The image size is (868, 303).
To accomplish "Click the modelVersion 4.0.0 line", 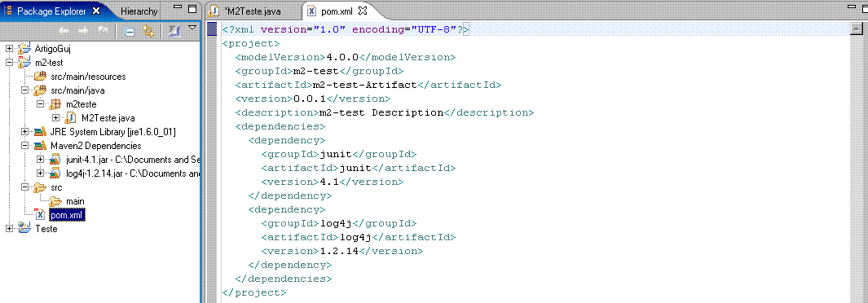I will (x=346, y=58).
